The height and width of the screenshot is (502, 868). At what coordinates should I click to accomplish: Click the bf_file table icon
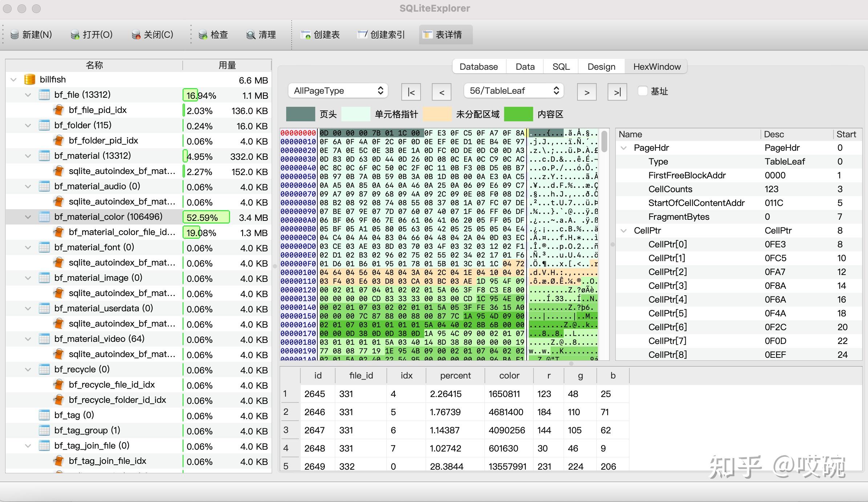tap(44, 95)
